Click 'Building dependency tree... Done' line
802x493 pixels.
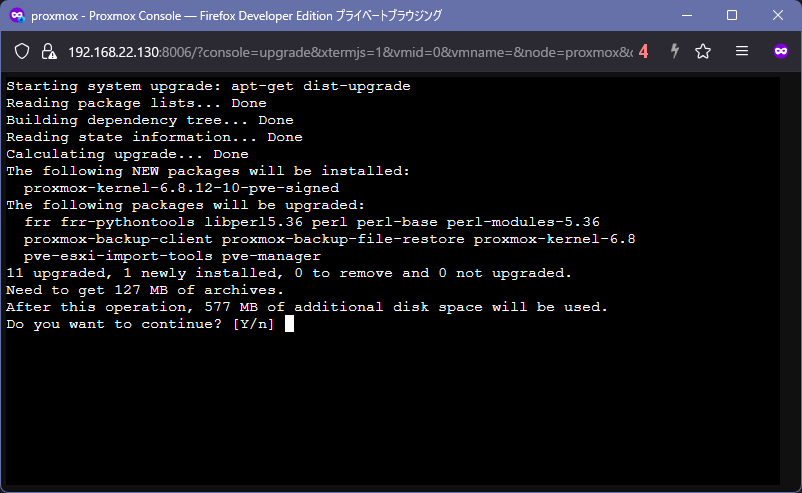pos(150,120)
